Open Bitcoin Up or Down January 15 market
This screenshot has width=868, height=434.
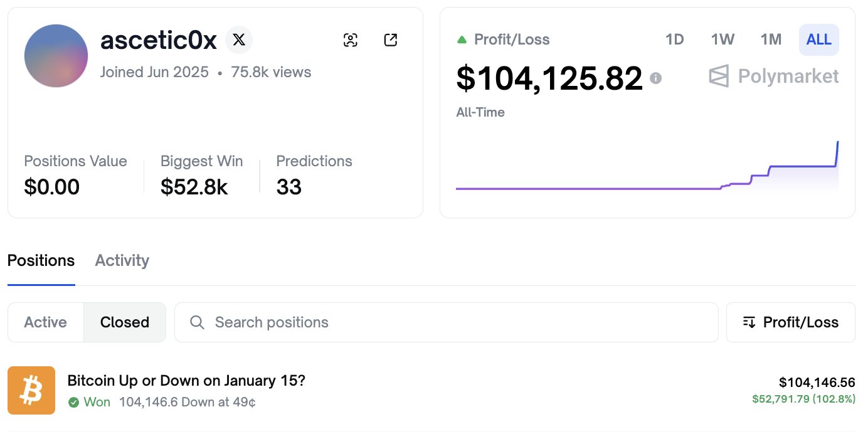point(186,381)
